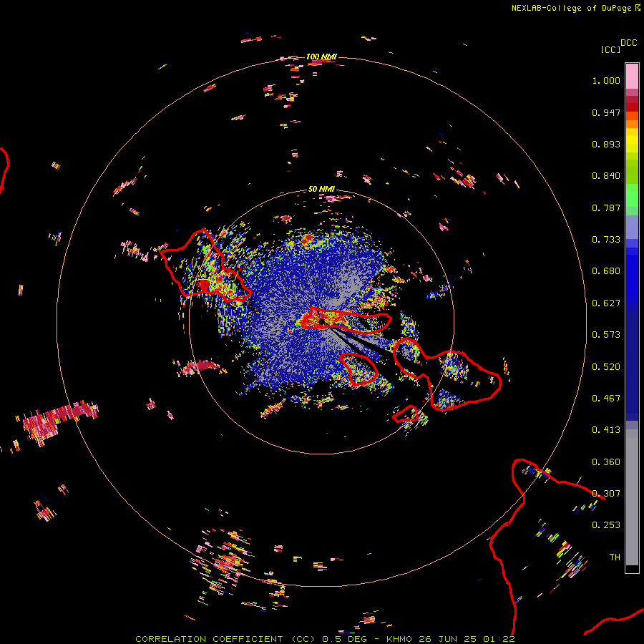Click the 0.947 scale value
The image size is (644, 644).
606,112
